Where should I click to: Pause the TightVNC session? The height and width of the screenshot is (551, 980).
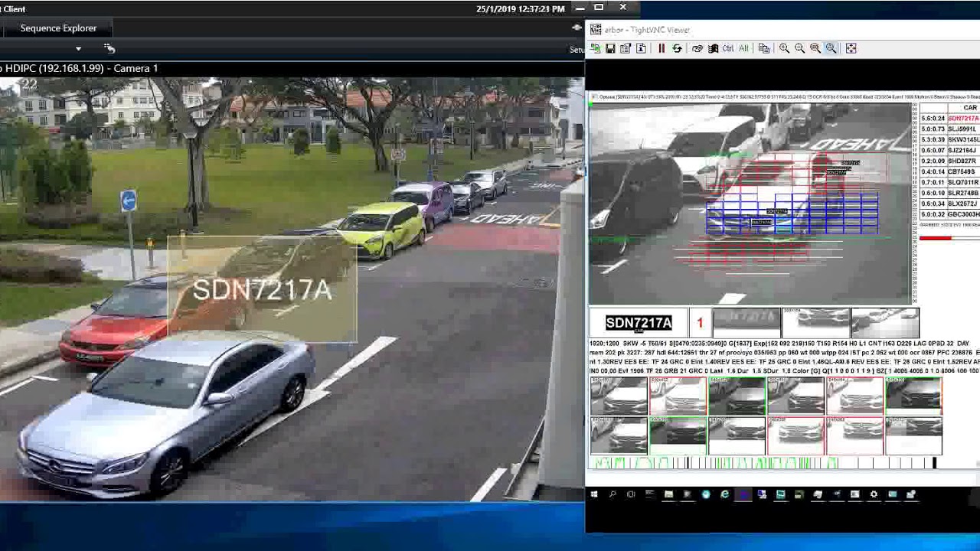[x=661, y=48]
